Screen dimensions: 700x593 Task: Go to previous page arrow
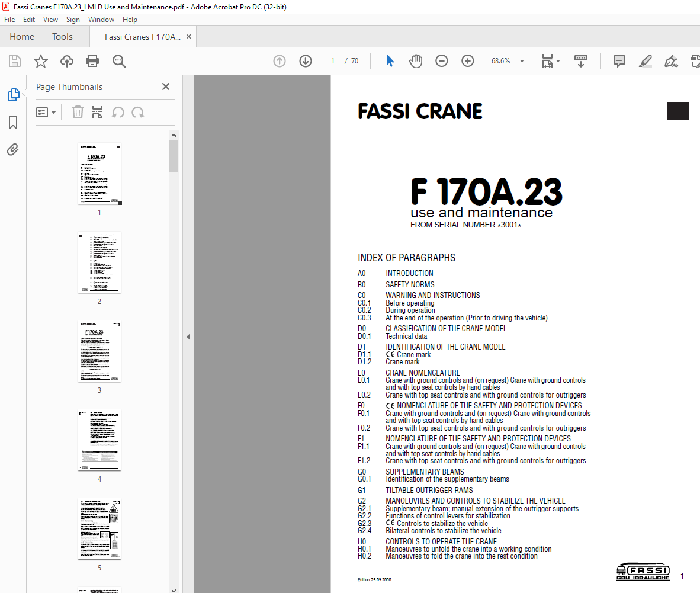click(280, 61)
